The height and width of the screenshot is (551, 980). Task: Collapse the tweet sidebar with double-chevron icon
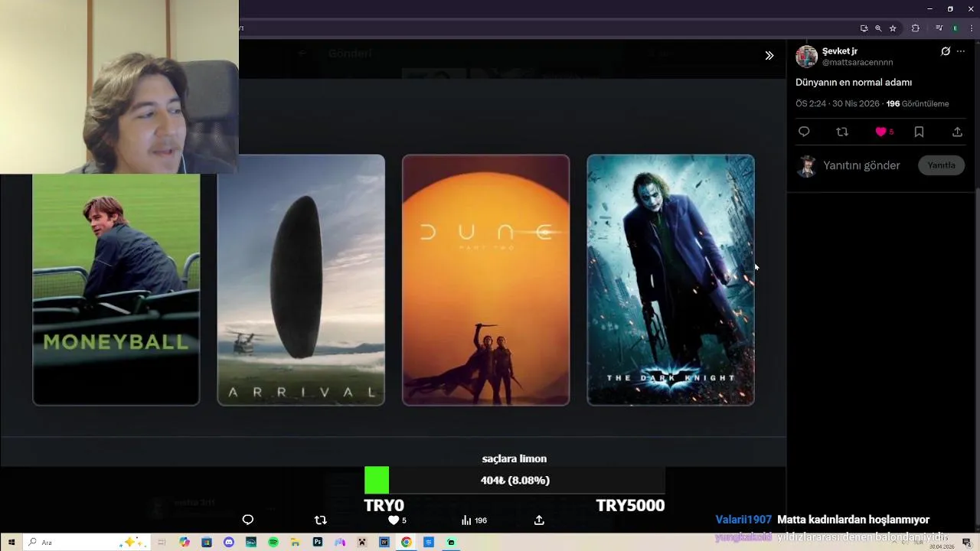click(769, 55)
